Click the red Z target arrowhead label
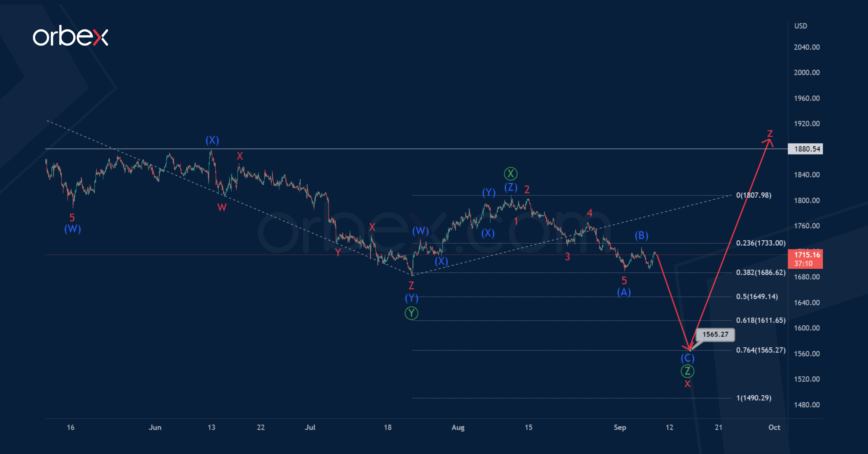Viewport: 868px width, 454px height. 770,133
